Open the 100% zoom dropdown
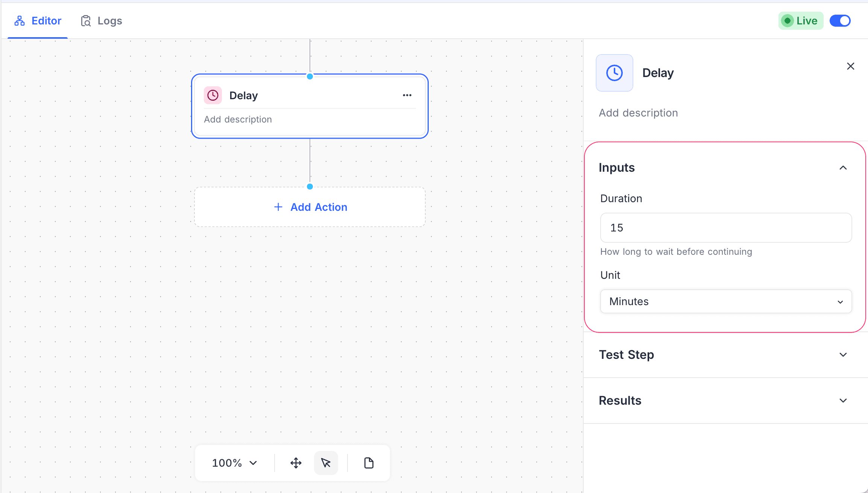Image resolution: width=868 pixels, height=493 pixels. [234, 463]
